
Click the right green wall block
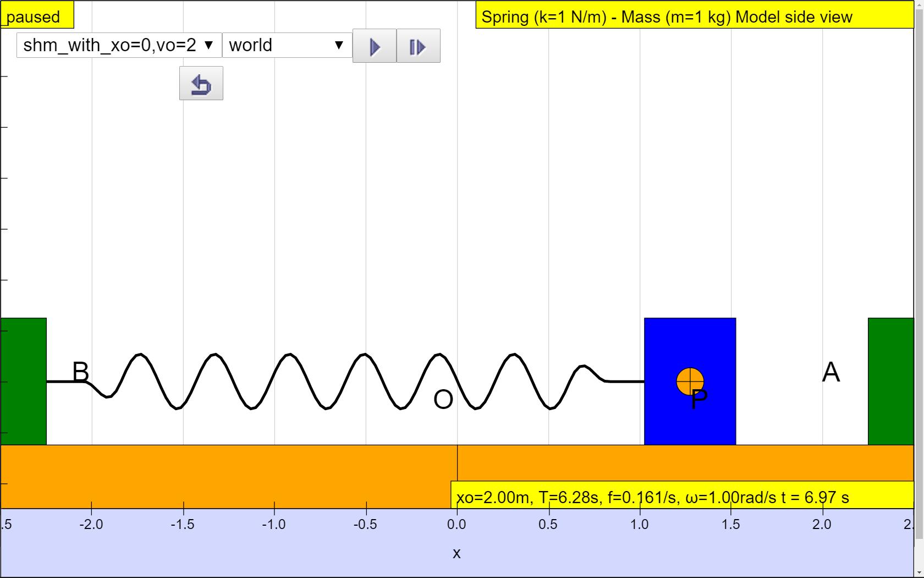pos(890,381)
